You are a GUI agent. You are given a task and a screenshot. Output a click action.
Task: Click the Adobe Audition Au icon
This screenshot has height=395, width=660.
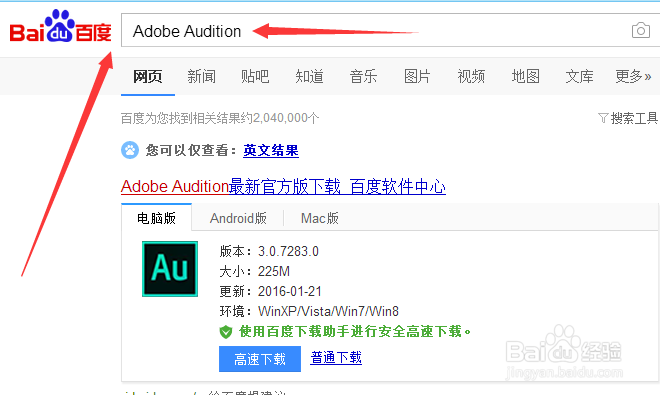[x=170, y=269]
